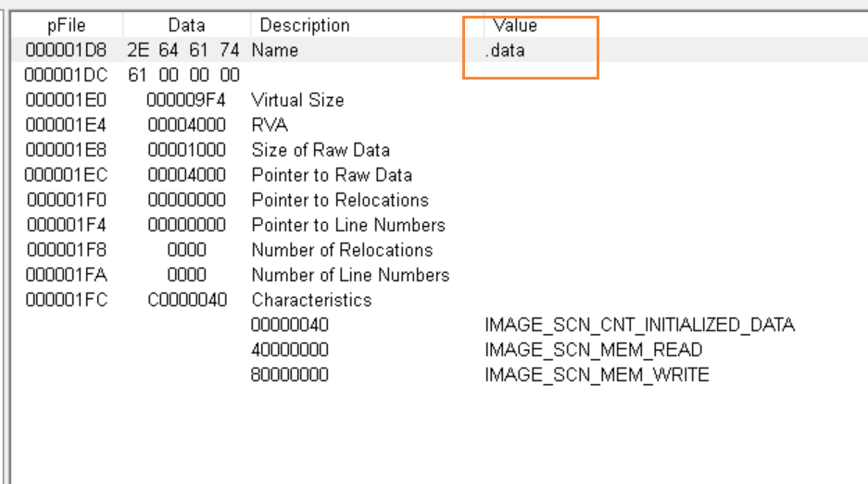Click the pFile column header
Viewport: 868px width, 484px height.
pos(67,25)
